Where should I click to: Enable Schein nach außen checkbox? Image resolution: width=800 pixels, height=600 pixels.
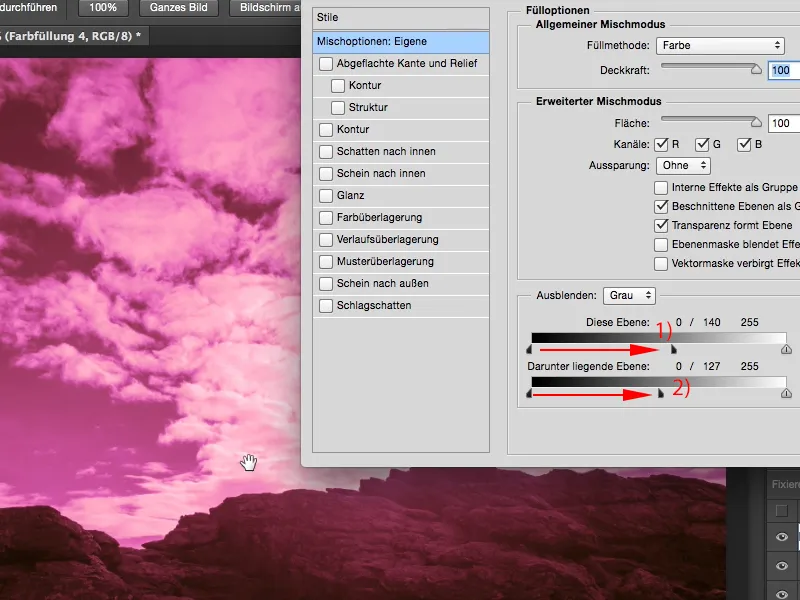326,284
